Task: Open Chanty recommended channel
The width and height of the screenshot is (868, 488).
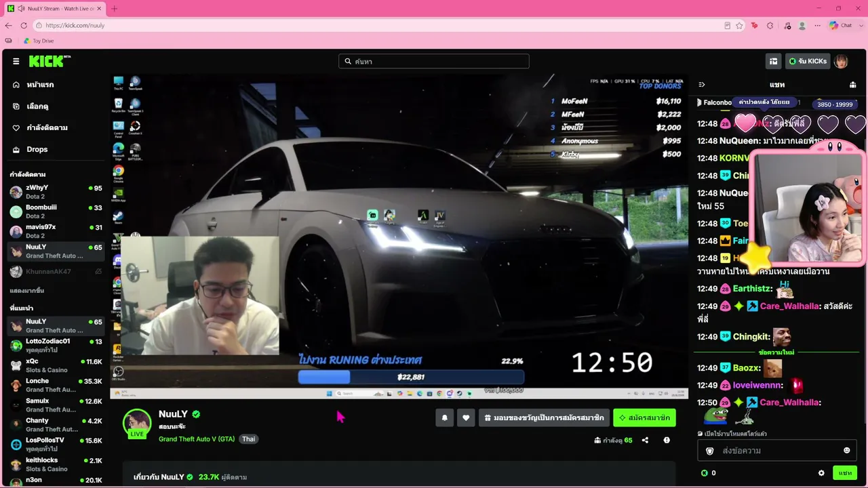Action: [x=56, y=424]
